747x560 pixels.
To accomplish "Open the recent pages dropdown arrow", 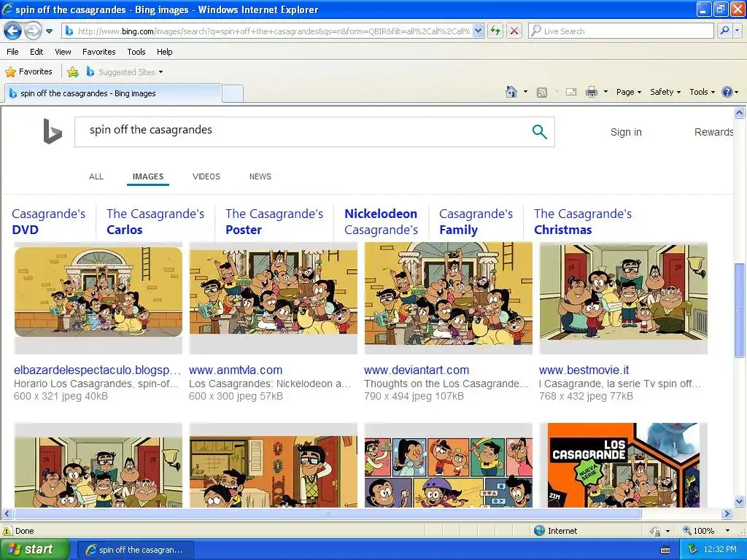I will pyautogui.click(x=49, y=31).
